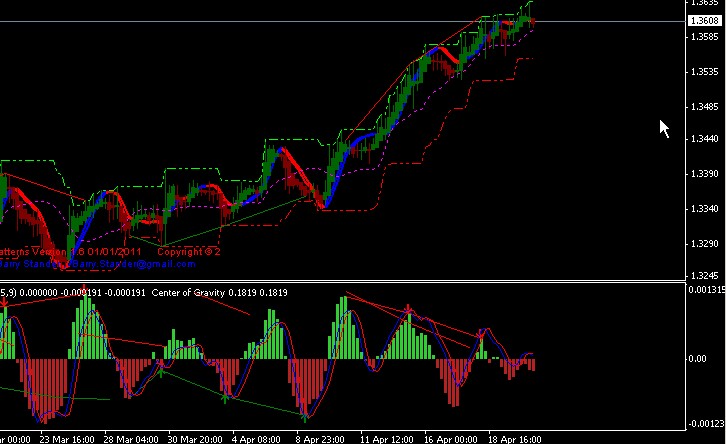The width and height of the screenshot is (726, 444).
Task: Click the -0.00123 indicator scale value
Action: [706, 424]
